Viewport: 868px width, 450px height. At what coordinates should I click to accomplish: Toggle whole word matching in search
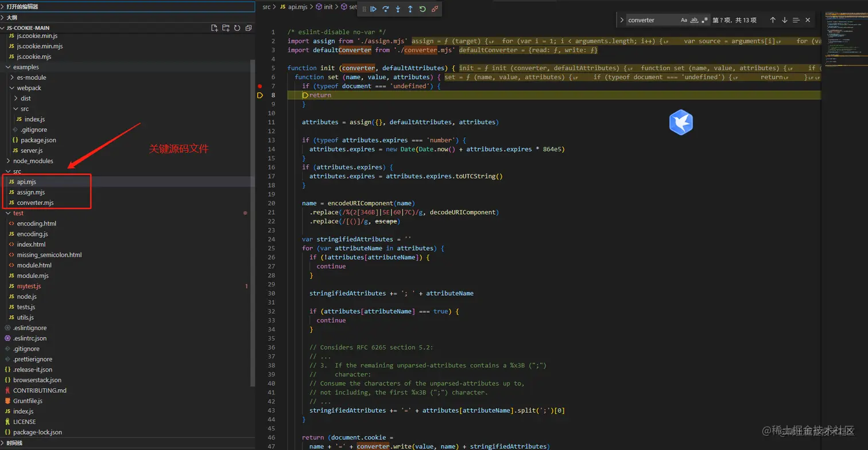pos(694,20)
